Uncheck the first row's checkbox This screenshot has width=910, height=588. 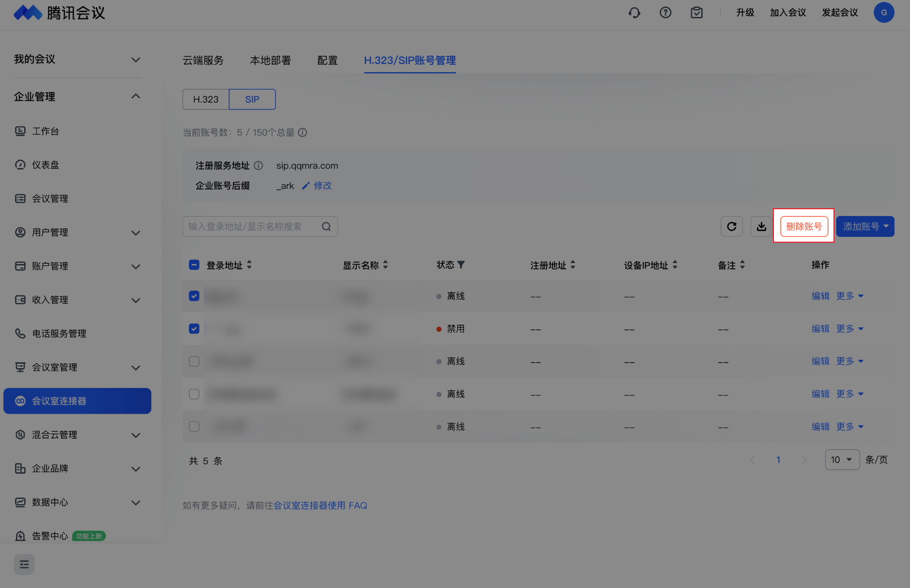click(194, 296)
